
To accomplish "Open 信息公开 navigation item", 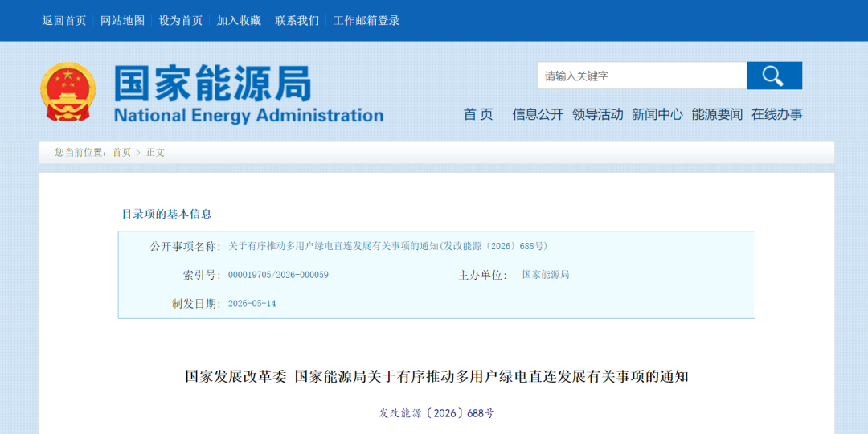I will tap(538, 114).
